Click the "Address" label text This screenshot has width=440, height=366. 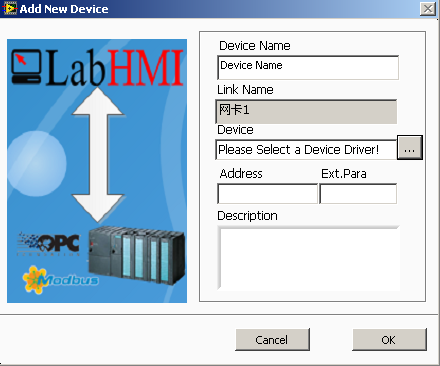click(x=241, y=174)
